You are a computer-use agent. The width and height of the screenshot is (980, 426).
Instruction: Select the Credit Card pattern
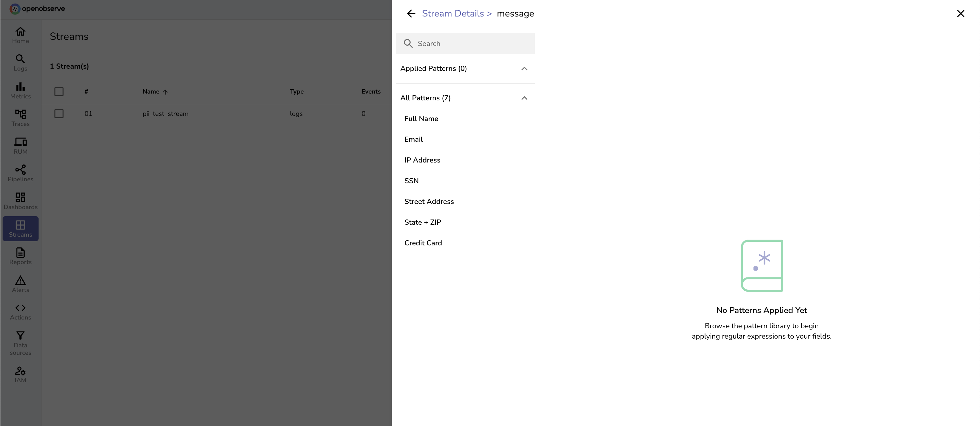[x=423, y=243]
